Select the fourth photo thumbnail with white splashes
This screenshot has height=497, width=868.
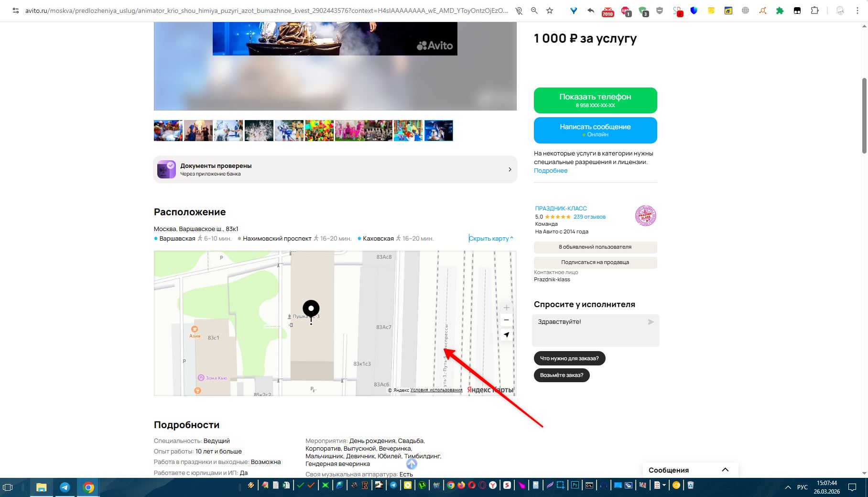pos(259,131)
